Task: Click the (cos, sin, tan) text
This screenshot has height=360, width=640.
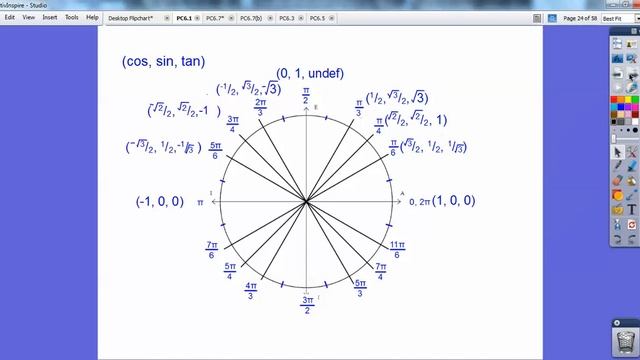Action: point(164,62)
